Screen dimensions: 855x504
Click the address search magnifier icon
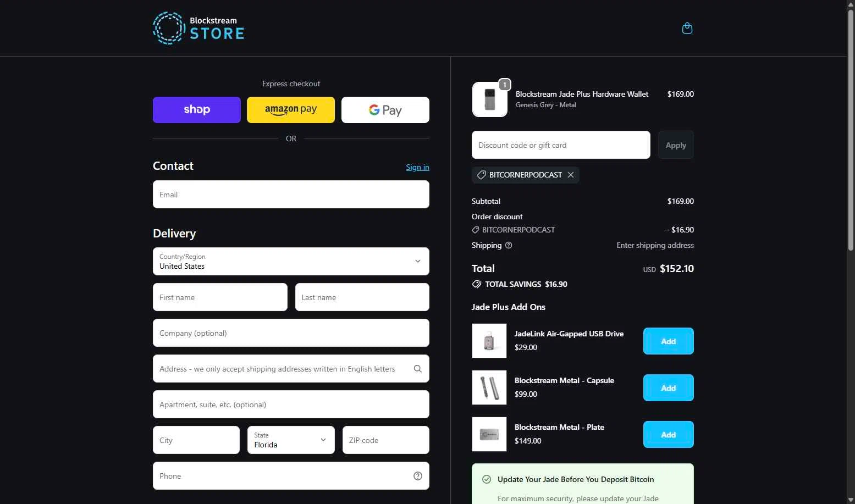(418, 369)
